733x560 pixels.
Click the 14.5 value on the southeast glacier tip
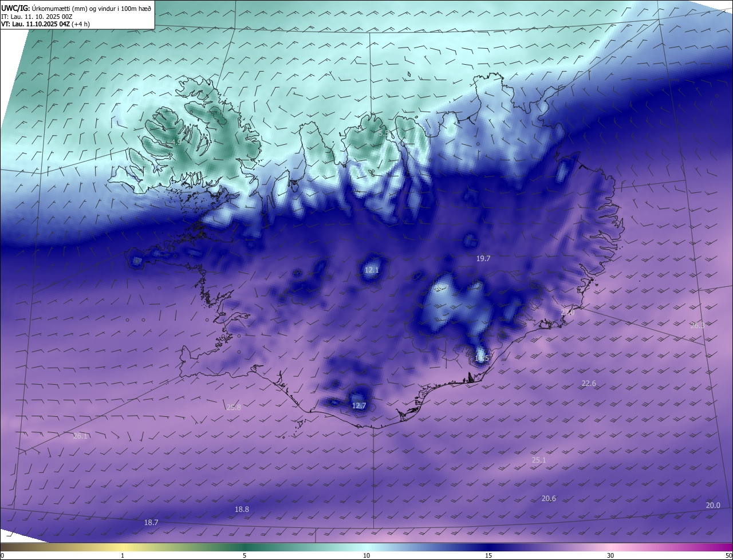[482, 358]
